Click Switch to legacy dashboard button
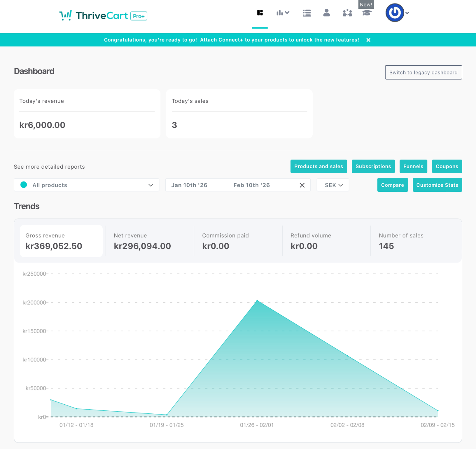Screen dimensions: 476x449 click(x=423, y=72)
